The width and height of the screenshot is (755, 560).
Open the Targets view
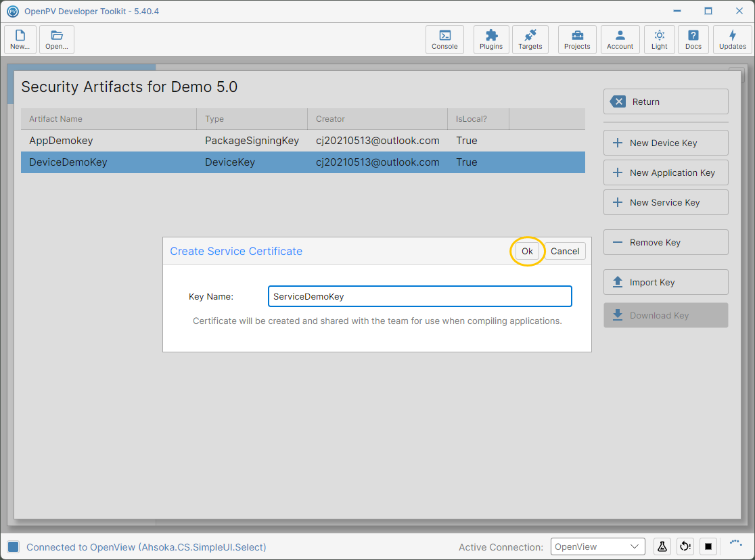530,39
